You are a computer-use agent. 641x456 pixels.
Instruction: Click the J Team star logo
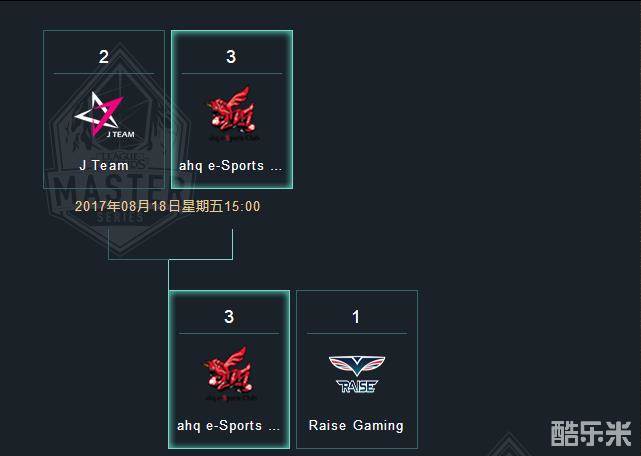click(104, 114)
